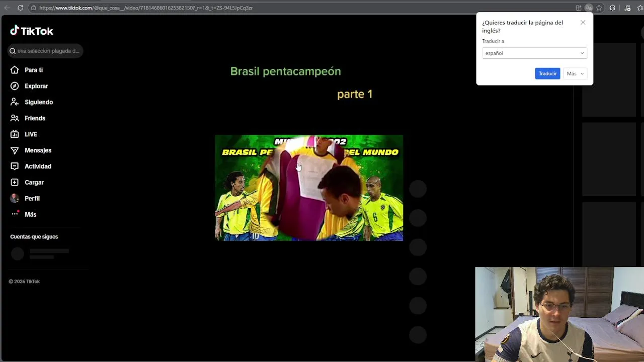The image size is (644, 362).
Task: View site information lock icon
Action: pyautogui.click(x=33, y=8)
